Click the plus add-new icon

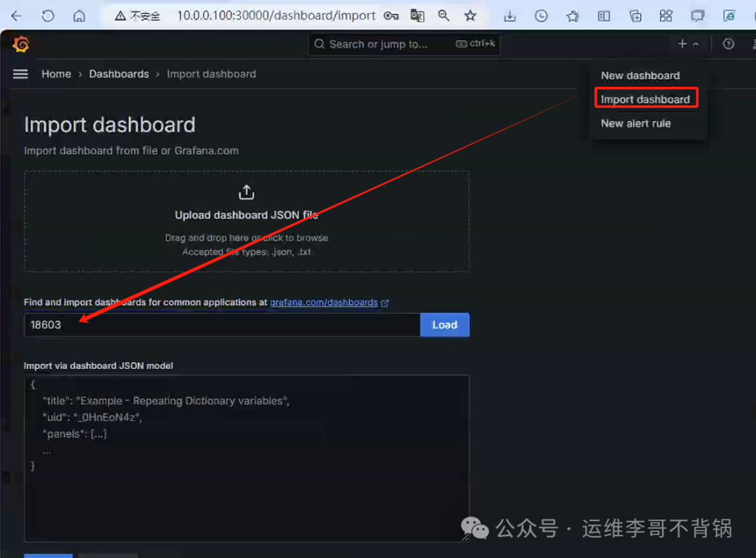point(682,44)
